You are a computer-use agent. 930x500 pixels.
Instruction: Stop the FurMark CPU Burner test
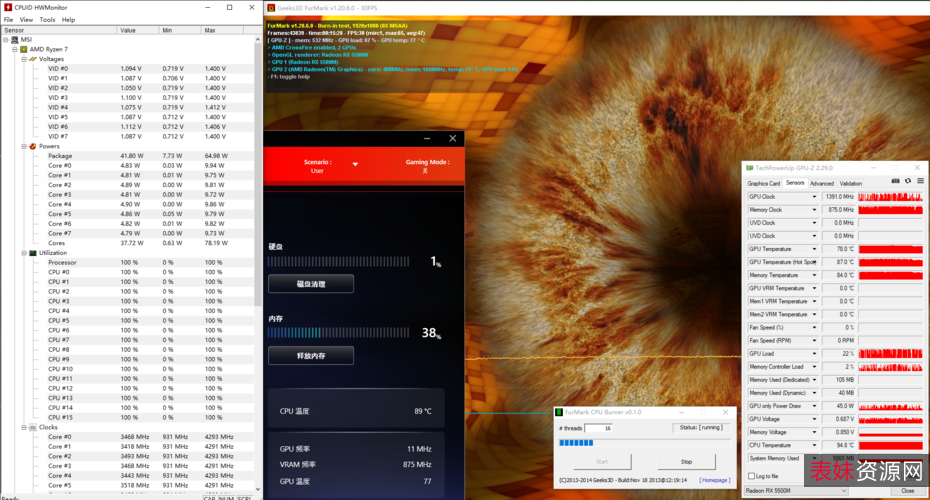pyautogui.click(x=686, y=461)
